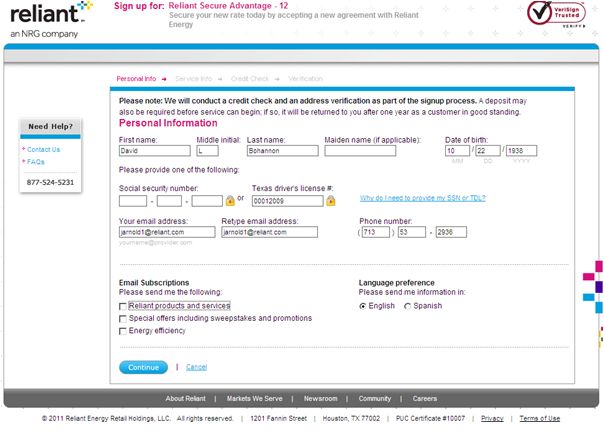Click the Personal Information heading

[x=168, y=123]
